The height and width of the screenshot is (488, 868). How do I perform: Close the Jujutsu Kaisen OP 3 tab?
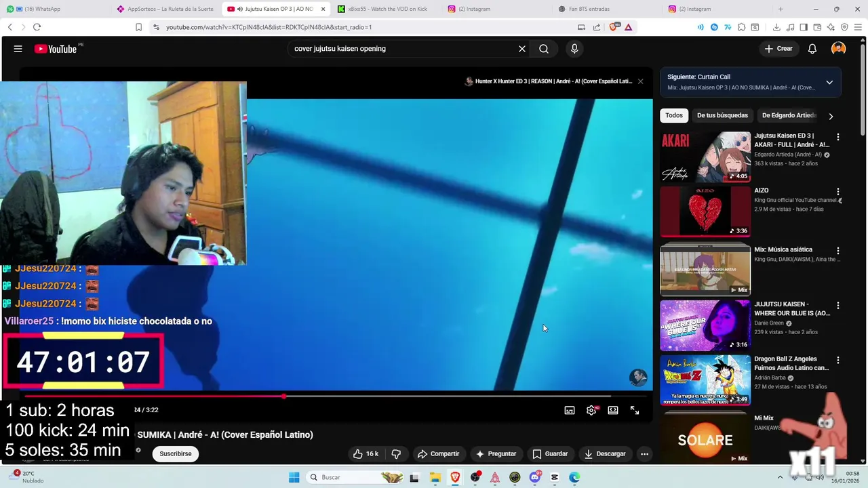pyautogui.click(x=323, y=9)
